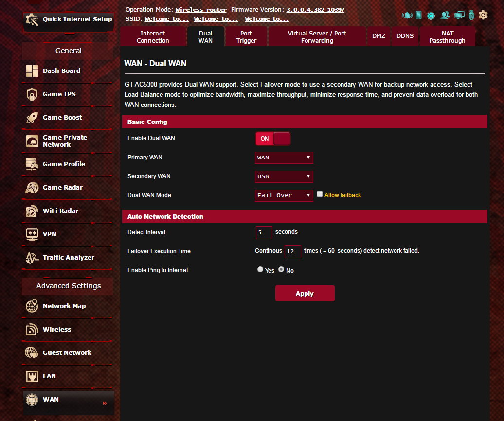Switch to the DMZ tab
The image size is (504, 421).
click(378, 36)
